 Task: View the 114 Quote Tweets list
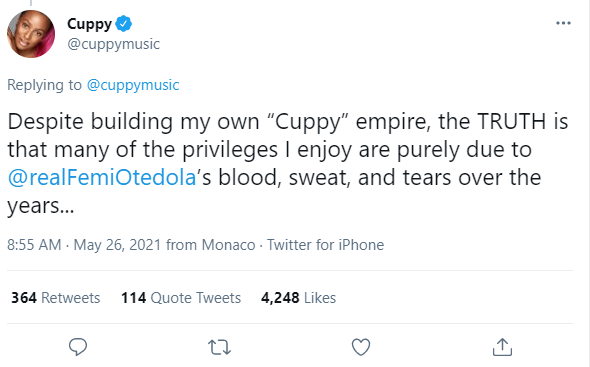pos(181,298)
